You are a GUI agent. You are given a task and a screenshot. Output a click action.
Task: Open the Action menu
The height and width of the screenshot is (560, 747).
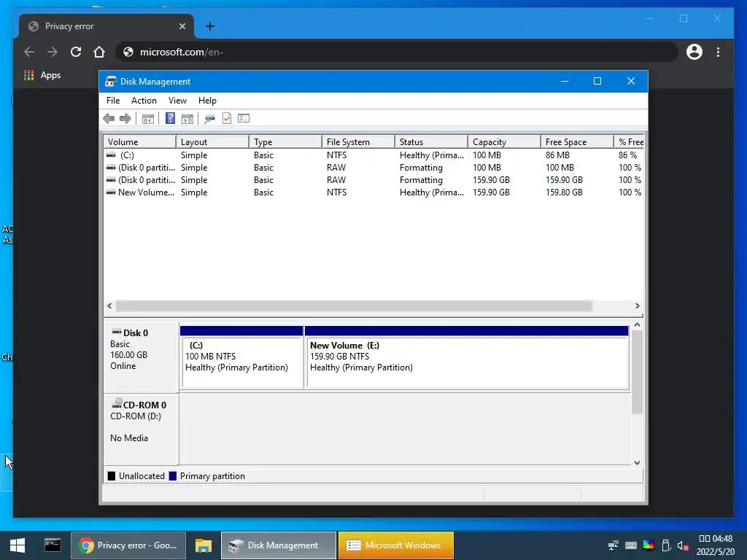pos(144,101)
